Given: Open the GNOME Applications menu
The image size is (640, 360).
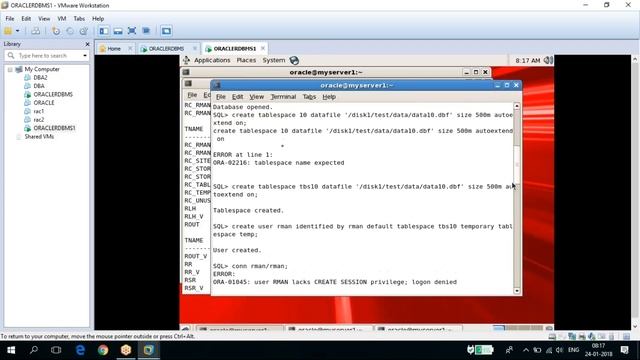Looking at the screenshot, I should (x=212, y=60).
